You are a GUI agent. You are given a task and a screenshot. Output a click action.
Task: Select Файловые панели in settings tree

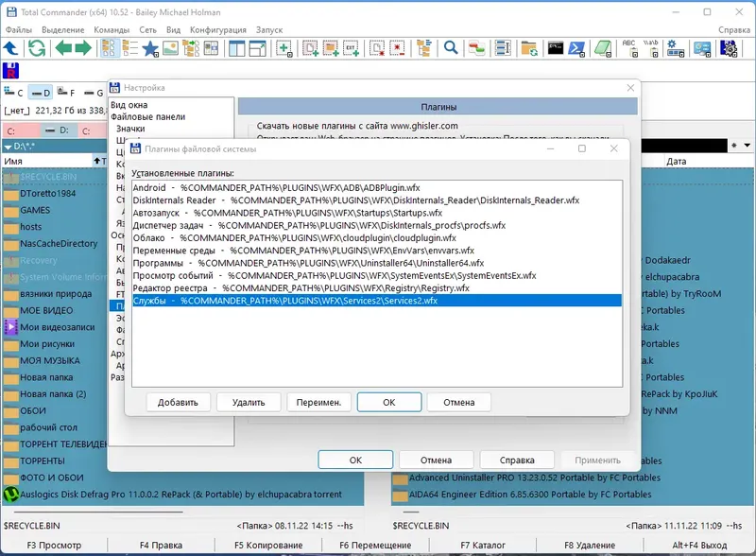point(148,116)
